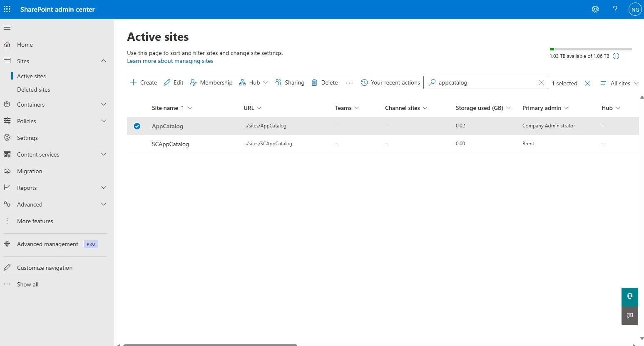644x346 pixels.
Task: Open the All sites filter dropdown
Action: tap(619, 83)
